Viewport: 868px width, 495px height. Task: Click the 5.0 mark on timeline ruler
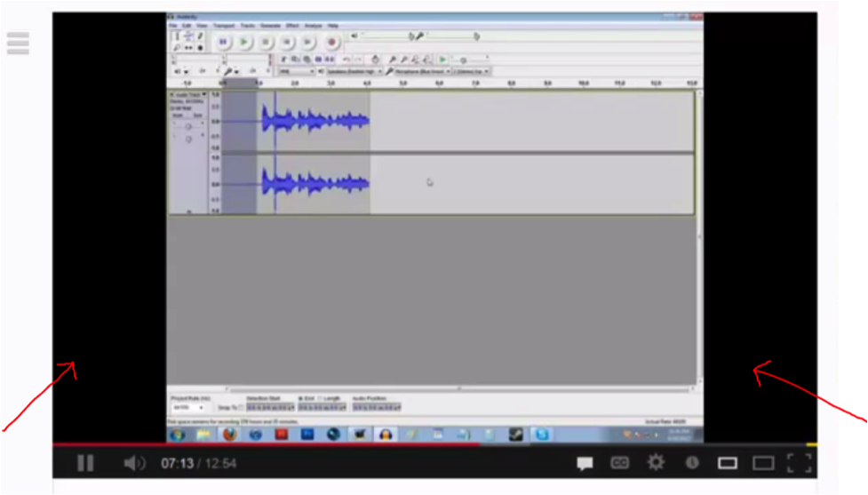403,83
